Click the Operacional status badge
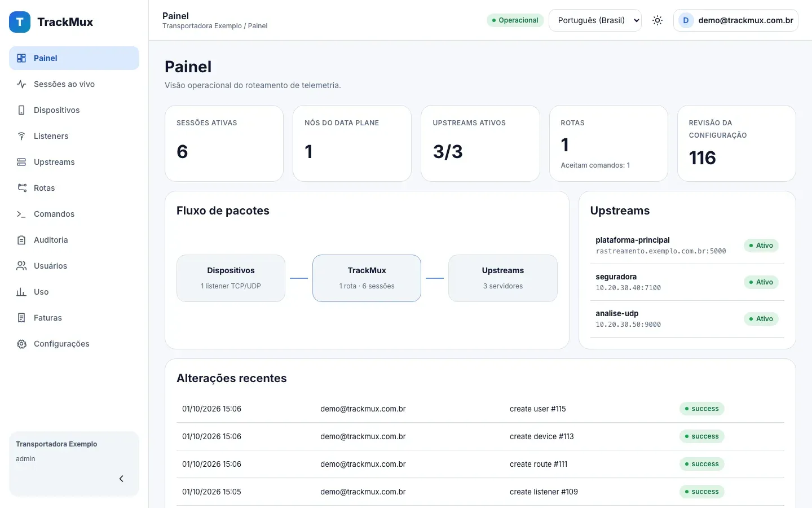812x508 pixels. tap(515, 20)
